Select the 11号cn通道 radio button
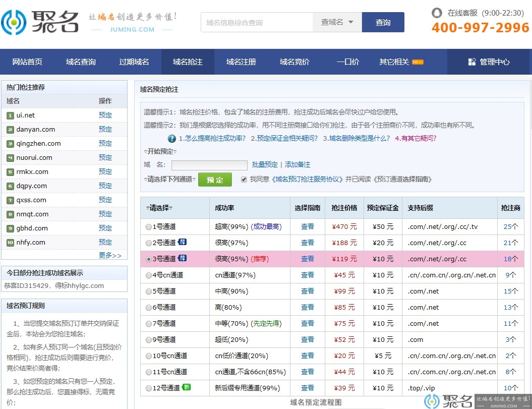Viewport: 532px width, 409px height. click(x=149, y=372)
